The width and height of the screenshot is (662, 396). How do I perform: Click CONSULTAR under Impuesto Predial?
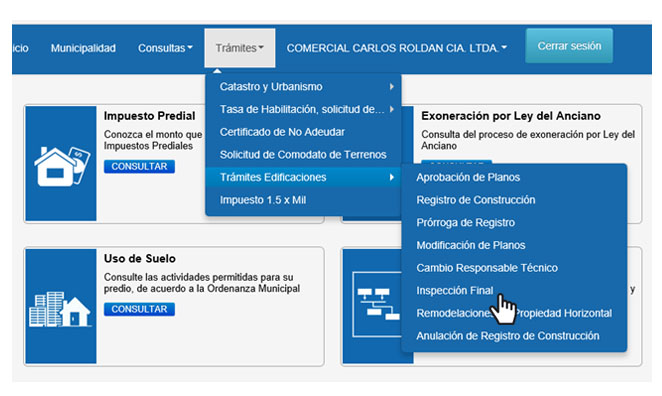click(x=139, y=166)
